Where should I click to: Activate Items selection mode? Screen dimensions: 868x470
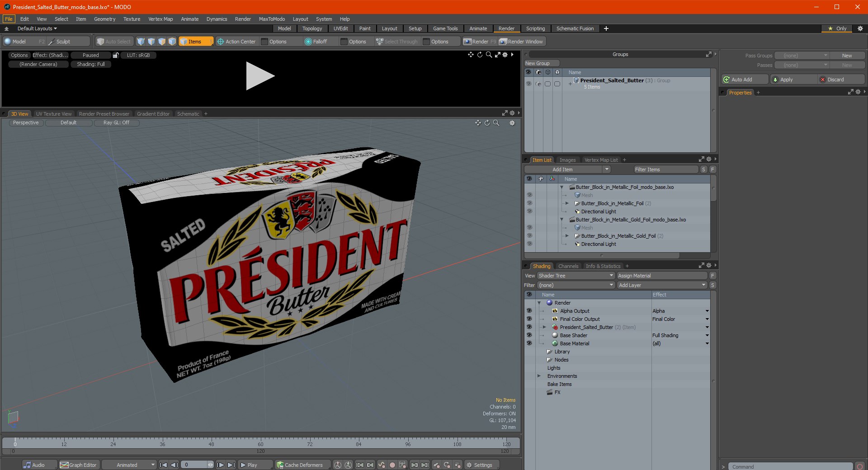[196, 42]
